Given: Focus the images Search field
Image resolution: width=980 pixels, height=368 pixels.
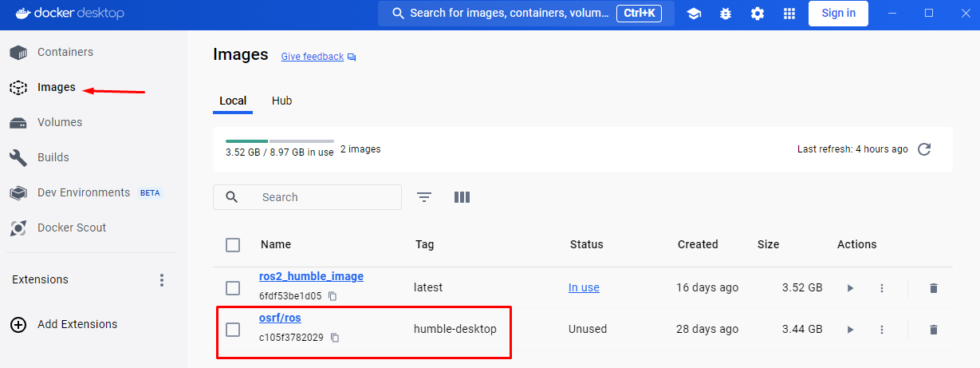Looking at the screenshot, I should point(307,197).
